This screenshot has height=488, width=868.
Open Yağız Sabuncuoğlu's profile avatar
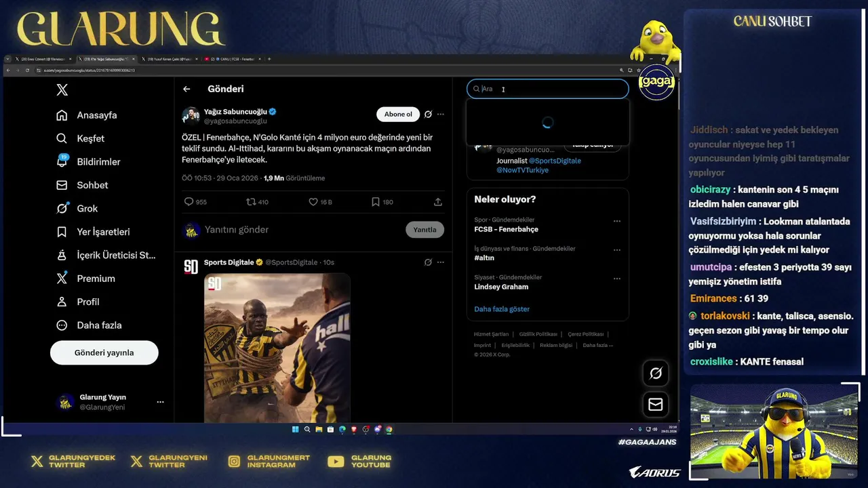[x=191, y=115]
